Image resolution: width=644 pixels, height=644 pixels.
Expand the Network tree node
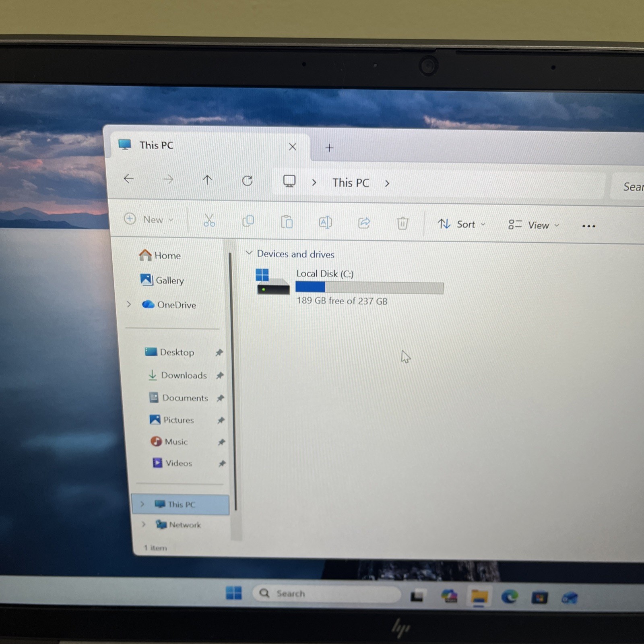point(144,524)
